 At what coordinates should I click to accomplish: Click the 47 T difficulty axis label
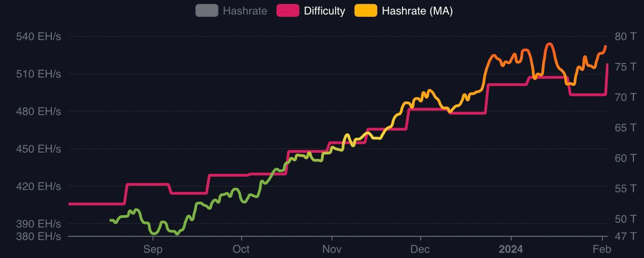626,237
